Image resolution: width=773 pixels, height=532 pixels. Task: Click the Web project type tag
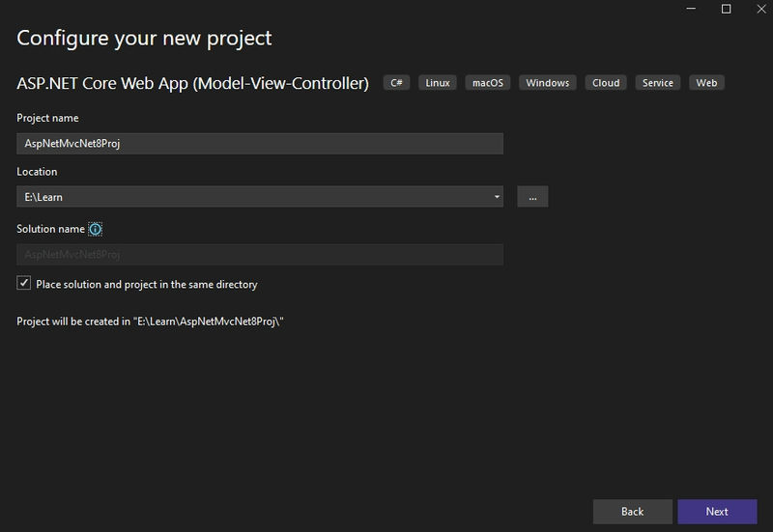706,83
